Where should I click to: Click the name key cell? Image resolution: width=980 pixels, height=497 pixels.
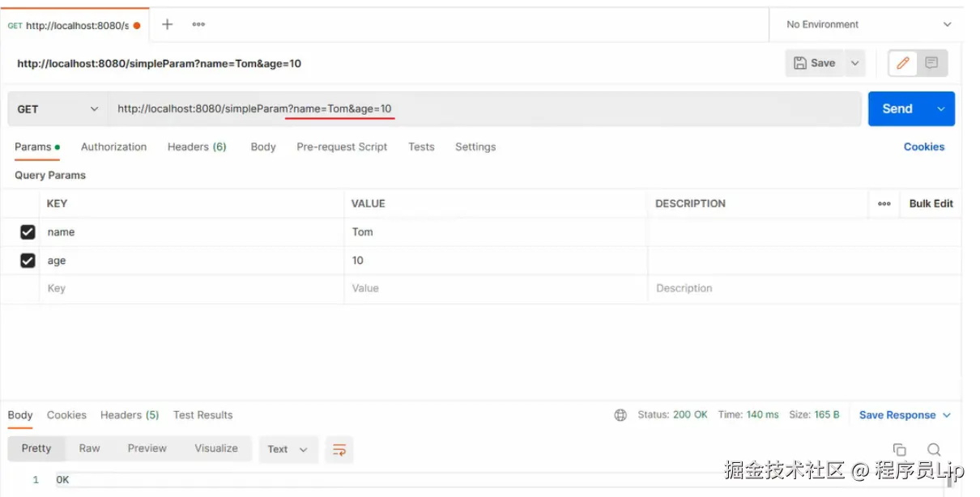[191, 232]
